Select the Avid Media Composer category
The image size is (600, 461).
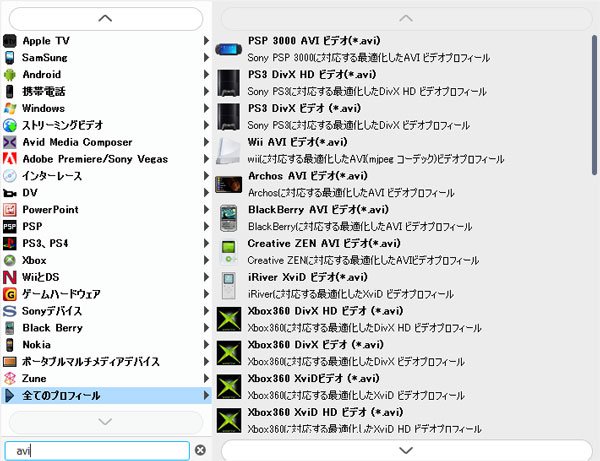106,142
